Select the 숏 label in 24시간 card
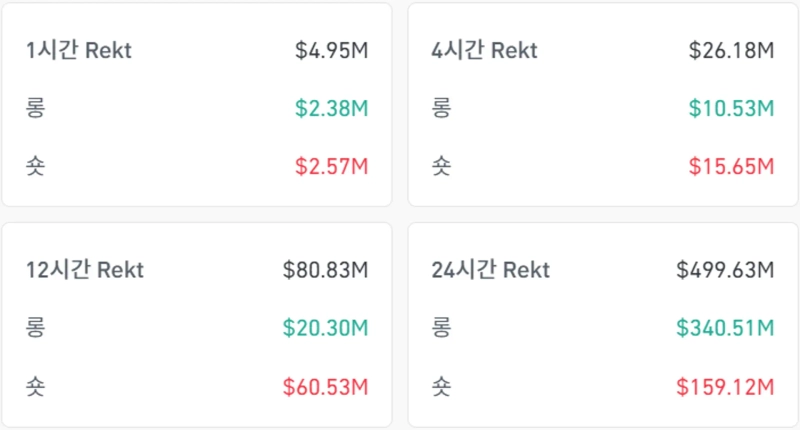800x430 pixels. 442,385
